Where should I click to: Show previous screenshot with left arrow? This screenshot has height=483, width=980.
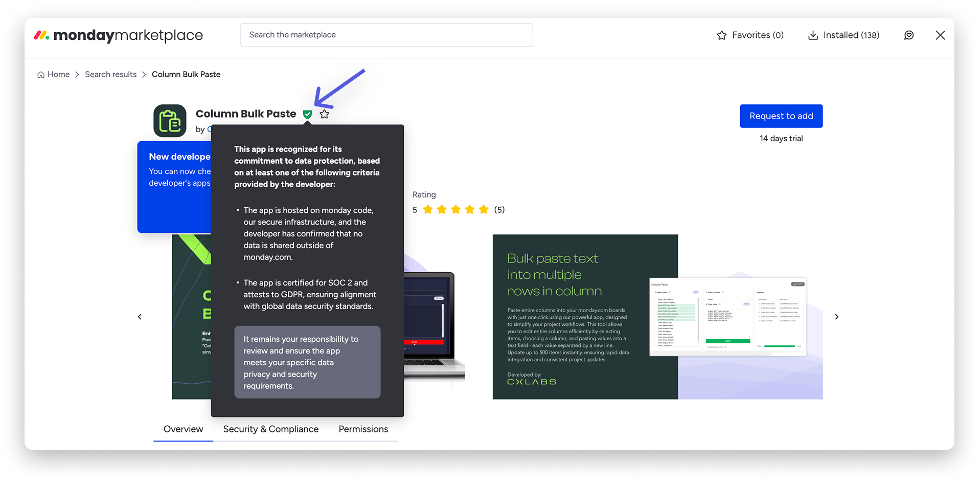[x=140, y=317]
